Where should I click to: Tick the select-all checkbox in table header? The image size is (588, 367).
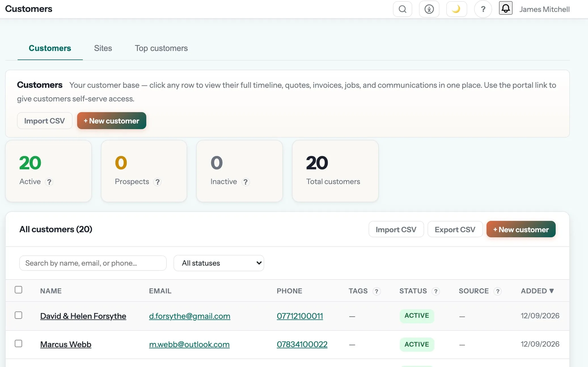(18, 290)
